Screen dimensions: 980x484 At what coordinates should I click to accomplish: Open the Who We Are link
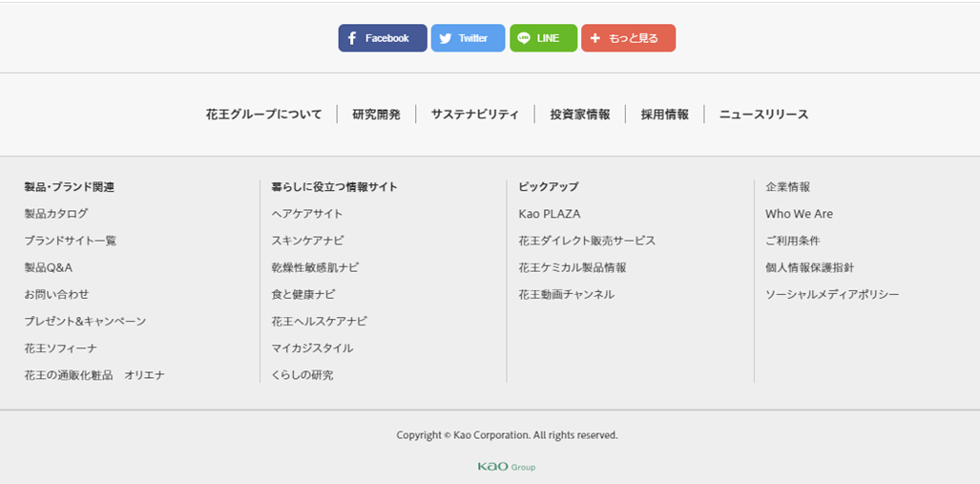[x=799, y=214]
